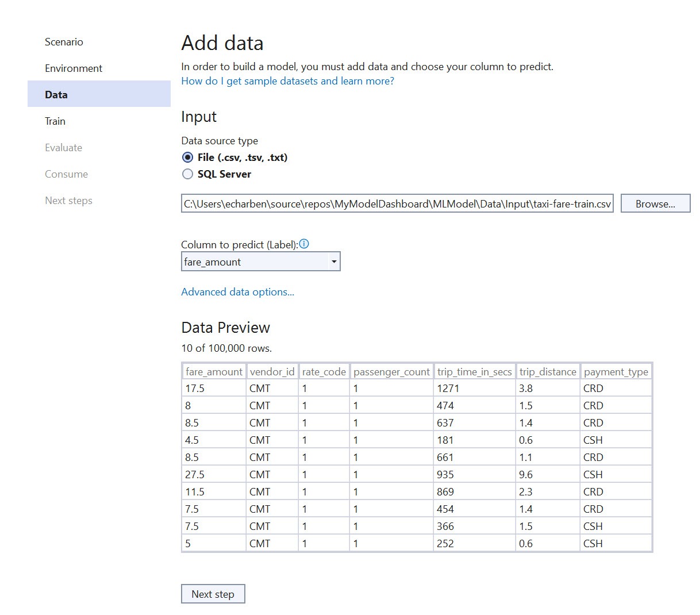The width and height of the screenshot is (700, 615).
Task: Click the 454 trip time cell
Action: point(474,509)
